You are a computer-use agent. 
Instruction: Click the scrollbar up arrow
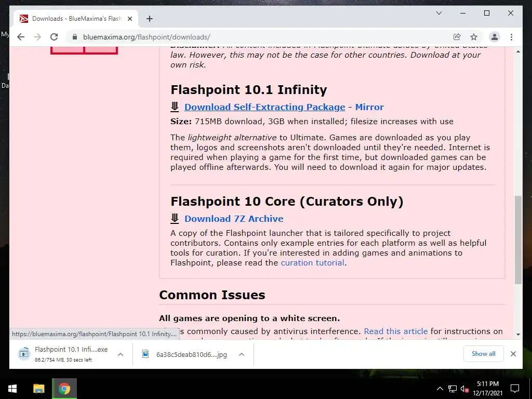[518, 51]
